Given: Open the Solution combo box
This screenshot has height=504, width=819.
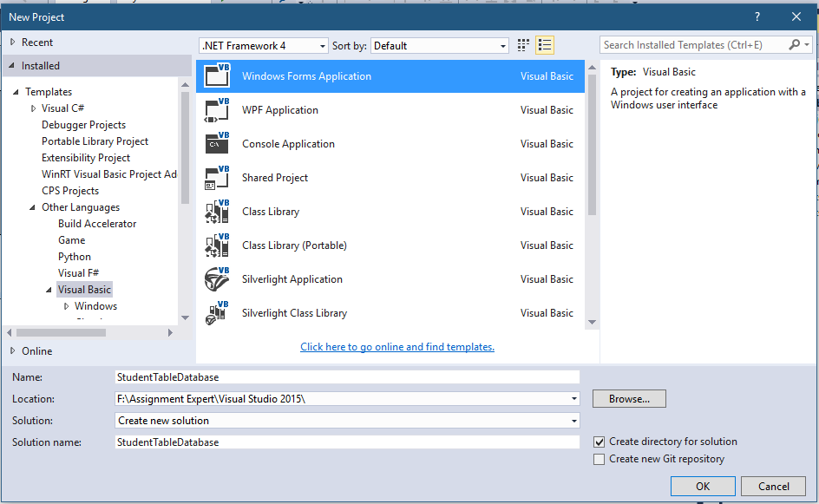Looking at the screenshot, I should coord(347,421).
